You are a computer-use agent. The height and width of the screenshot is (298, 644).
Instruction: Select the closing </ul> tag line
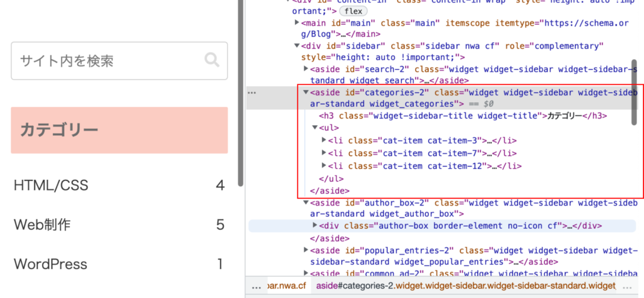(331, 179)
